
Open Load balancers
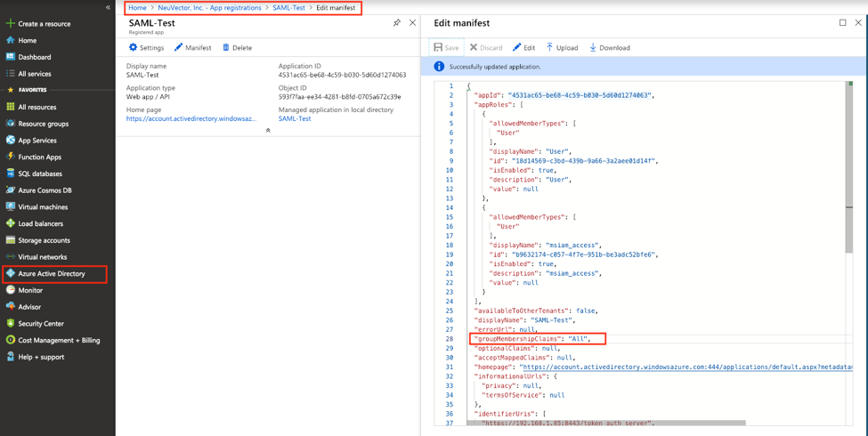tap(40, 223)
